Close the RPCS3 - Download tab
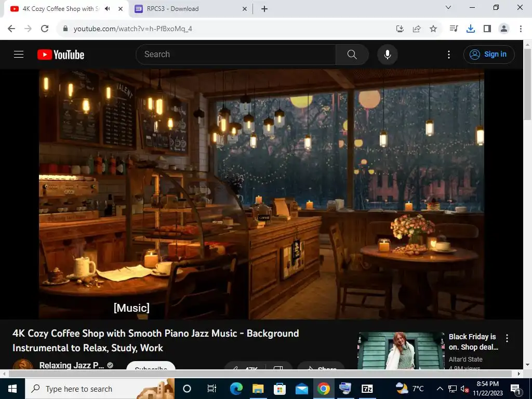The height and width of the screenshot is (399, 532). pos(245,9)
